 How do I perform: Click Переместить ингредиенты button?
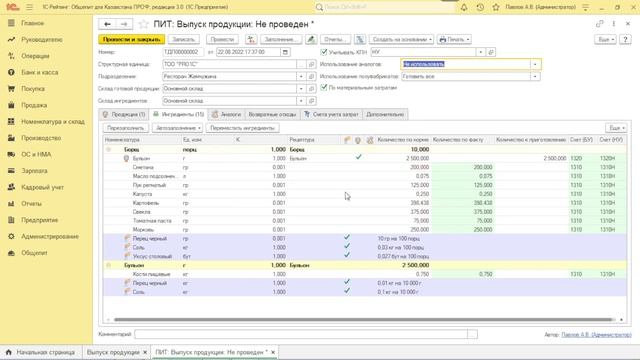coord(242,128)
